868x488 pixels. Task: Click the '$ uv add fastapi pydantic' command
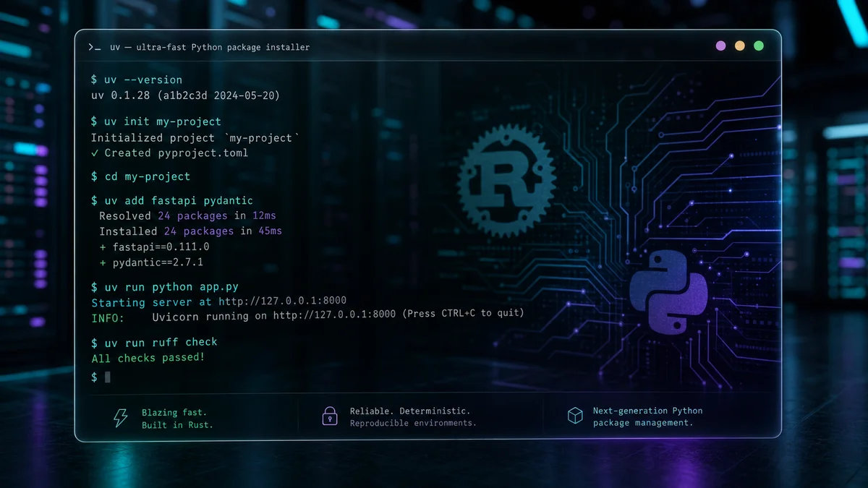point(172,200)
